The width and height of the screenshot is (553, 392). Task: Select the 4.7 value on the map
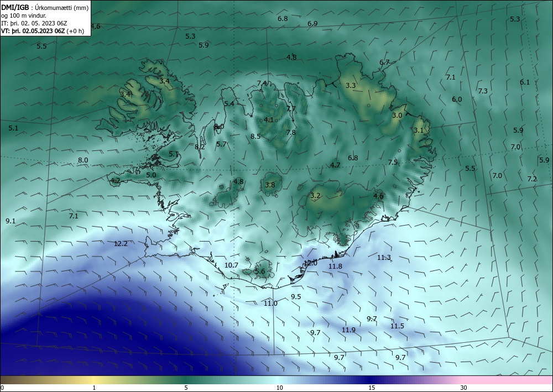pos(335,165)
